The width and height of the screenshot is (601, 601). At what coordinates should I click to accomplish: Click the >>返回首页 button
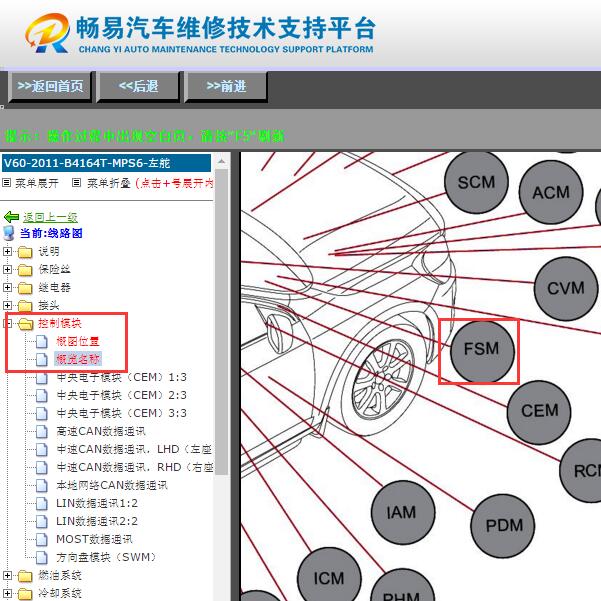[x=50, y=87]
